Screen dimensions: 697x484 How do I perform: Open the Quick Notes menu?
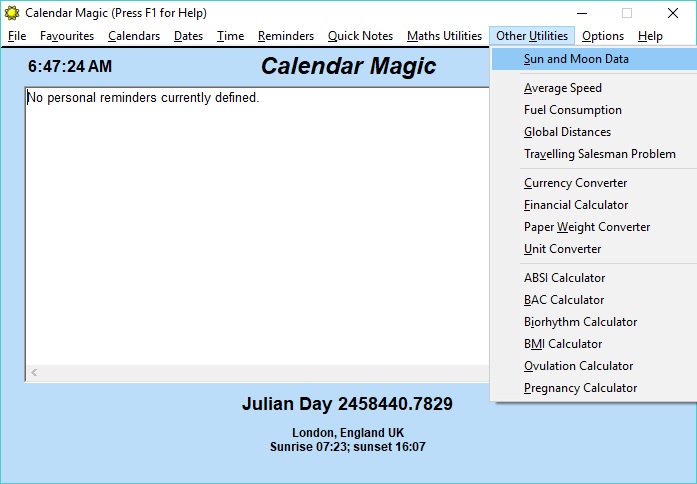click(361, 36)
